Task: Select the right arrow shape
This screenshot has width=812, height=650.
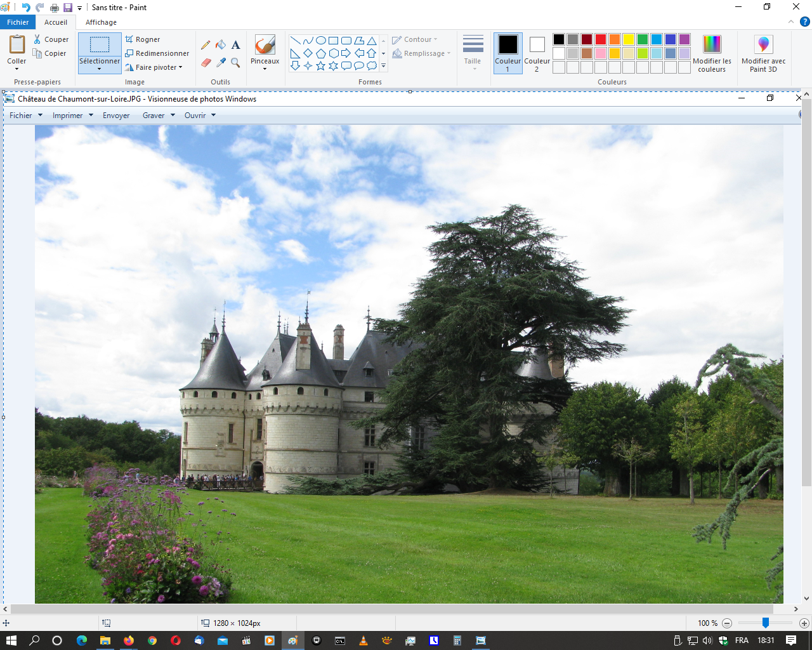Action: point(346,53)
